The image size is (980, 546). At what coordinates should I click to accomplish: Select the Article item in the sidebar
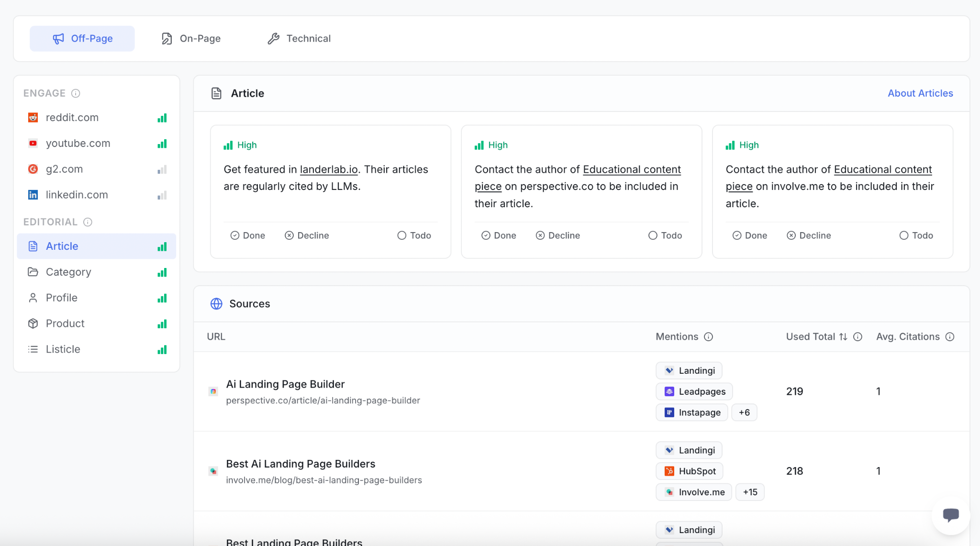[97, 246]
